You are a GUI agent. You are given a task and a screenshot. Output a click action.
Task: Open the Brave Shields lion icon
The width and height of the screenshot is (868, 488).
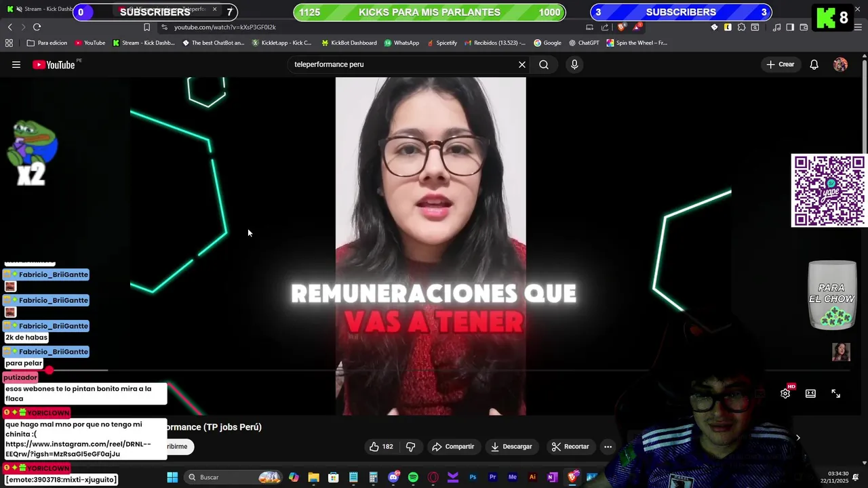622,27
